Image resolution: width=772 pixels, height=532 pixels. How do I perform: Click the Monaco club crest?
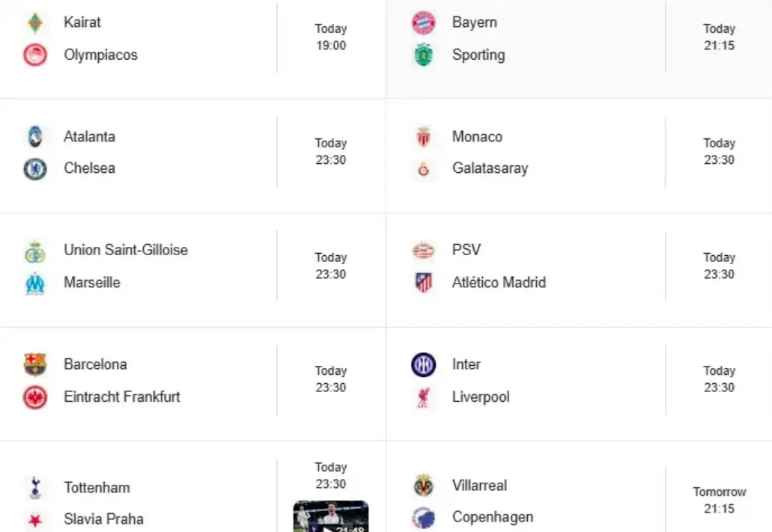pyautogui.click(x=424, y=137)
